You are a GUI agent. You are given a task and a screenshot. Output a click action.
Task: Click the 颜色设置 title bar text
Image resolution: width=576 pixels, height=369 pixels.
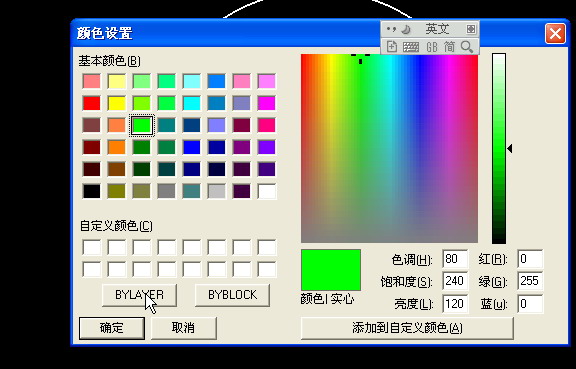click(x=105, y=33)
